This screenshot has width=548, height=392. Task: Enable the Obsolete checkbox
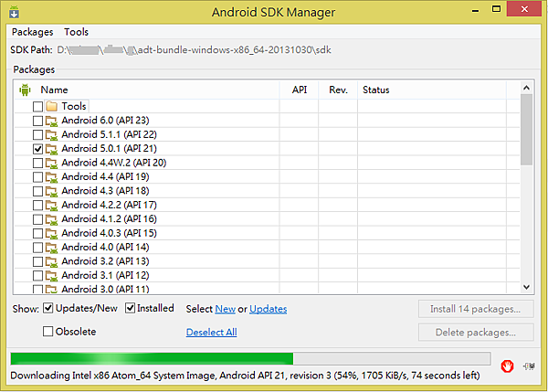pos(48,332)
